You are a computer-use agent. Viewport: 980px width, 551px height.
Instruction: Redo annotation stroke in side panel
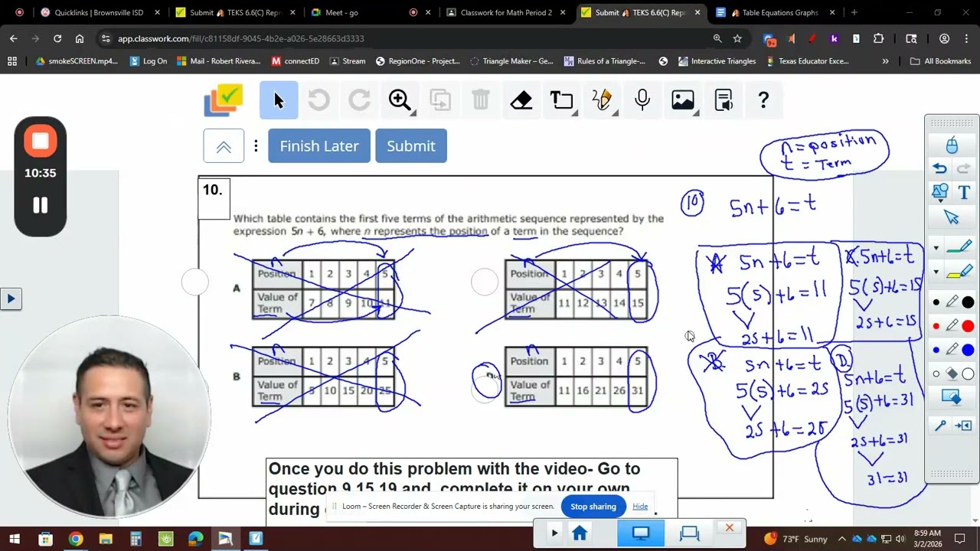click(x=964, y=168)
